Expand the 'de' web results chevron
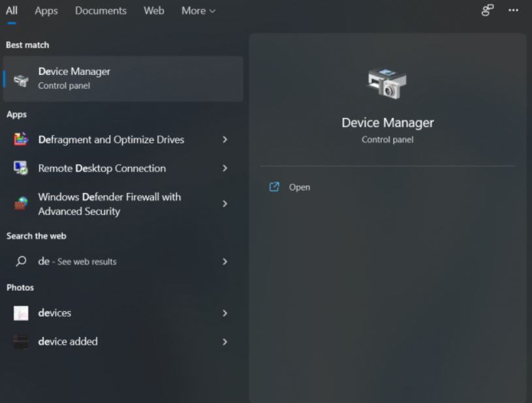The height and width of the screenshot is (403, 532). point(225,261)
